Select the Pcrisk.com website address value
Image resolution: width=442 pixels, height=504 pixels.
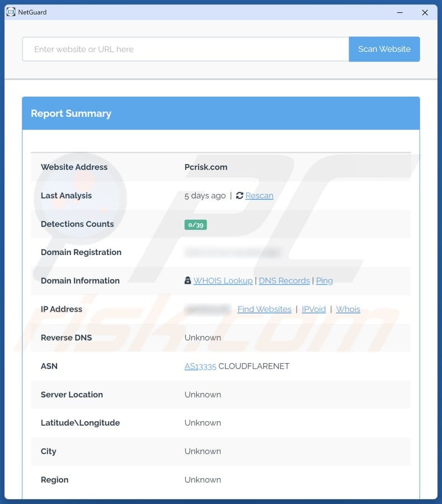click(x=206, y=167)
